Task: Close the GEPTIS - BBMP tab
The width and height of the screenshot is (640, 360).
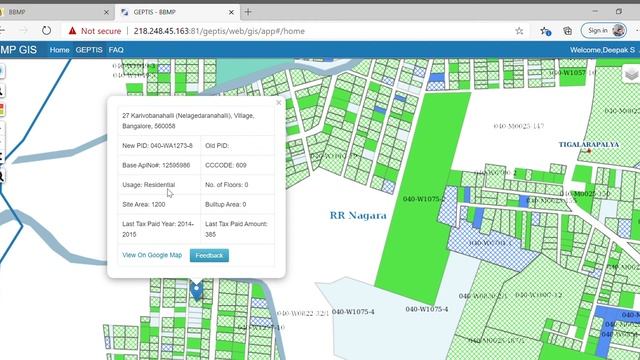Action: 231,12
